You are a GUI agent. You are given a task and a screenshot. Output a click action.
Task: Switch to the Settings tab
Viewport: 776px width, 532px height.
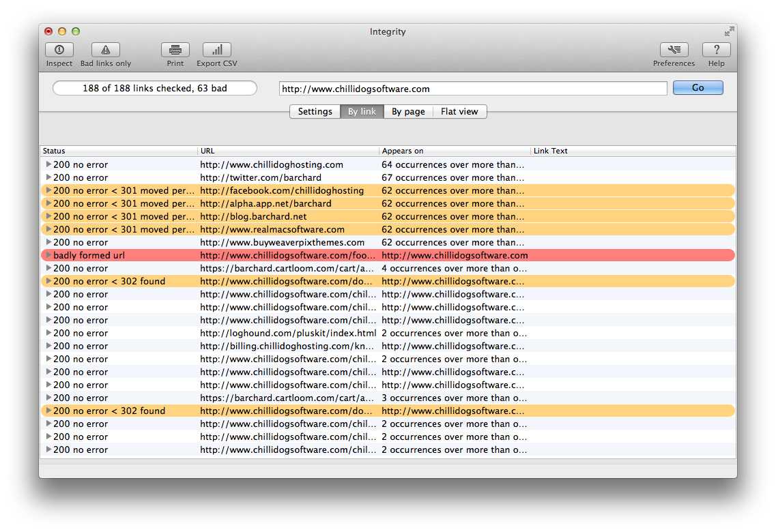point(315,112)
